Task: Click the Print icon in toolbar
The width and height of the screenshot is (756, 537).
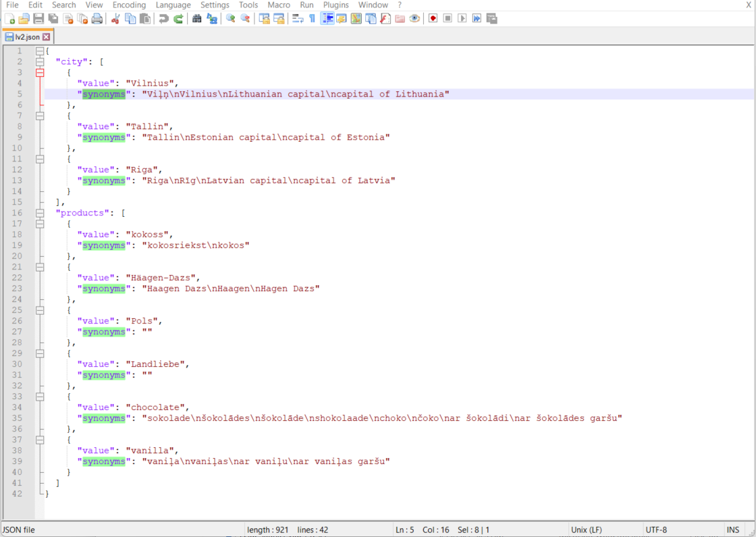Action: 97,18
